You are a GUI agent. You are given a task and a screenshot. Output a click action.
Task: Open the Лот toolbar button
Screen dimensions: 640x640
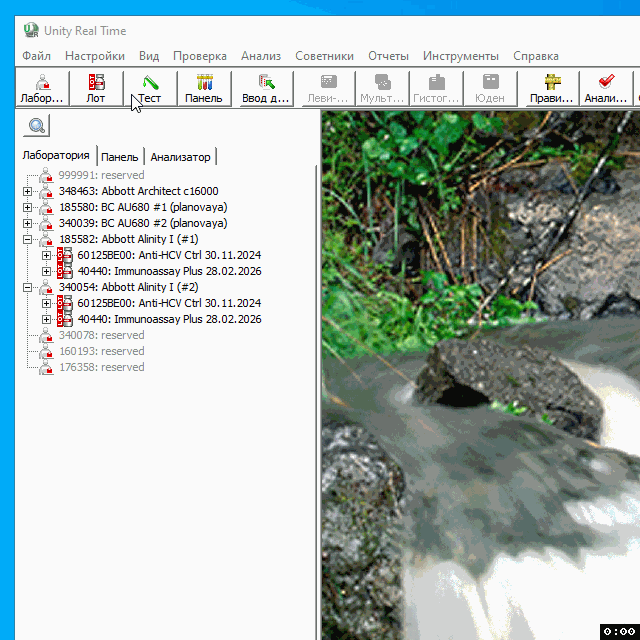96,88
